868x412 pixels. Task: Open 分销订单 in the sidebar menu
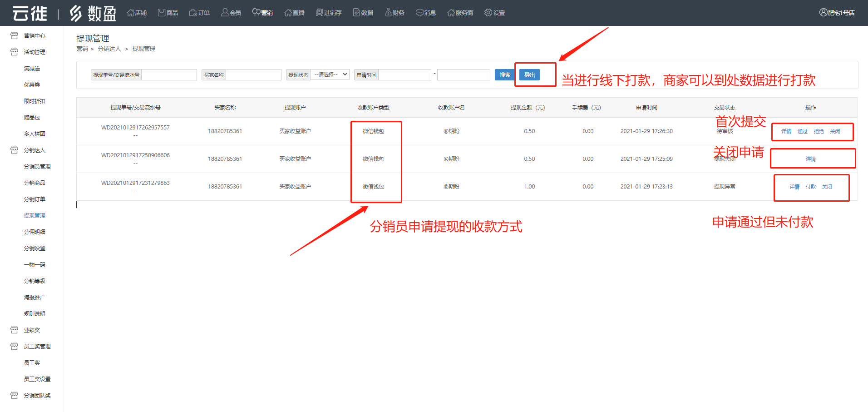click(35, 199)
